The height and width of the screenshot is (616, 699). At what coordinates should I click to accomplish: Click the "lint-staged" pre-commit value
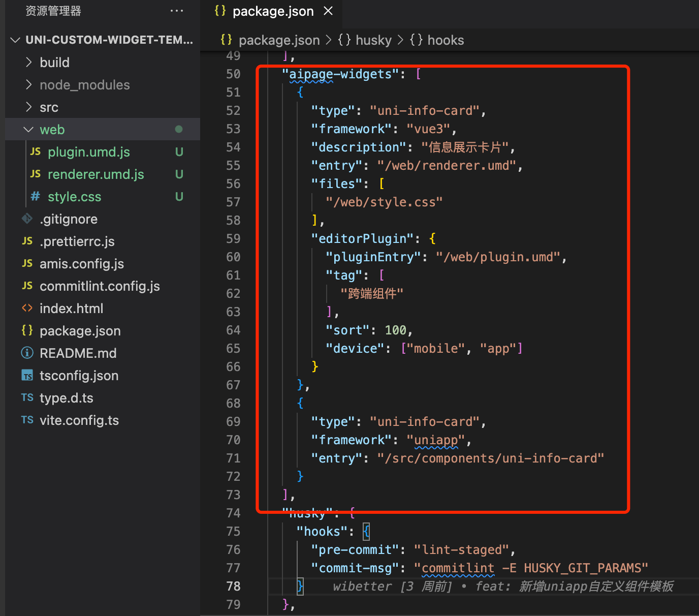tap(461, 550)
